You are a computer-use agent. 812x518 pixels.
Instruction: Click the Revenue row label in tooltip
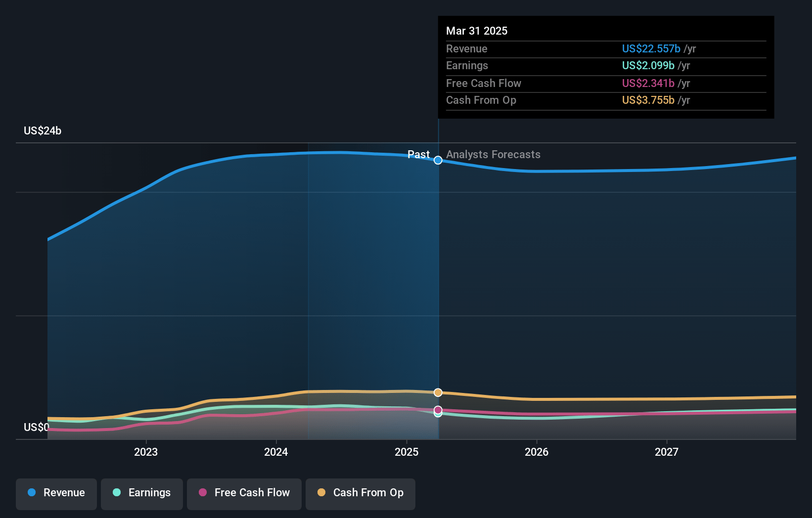467,48
